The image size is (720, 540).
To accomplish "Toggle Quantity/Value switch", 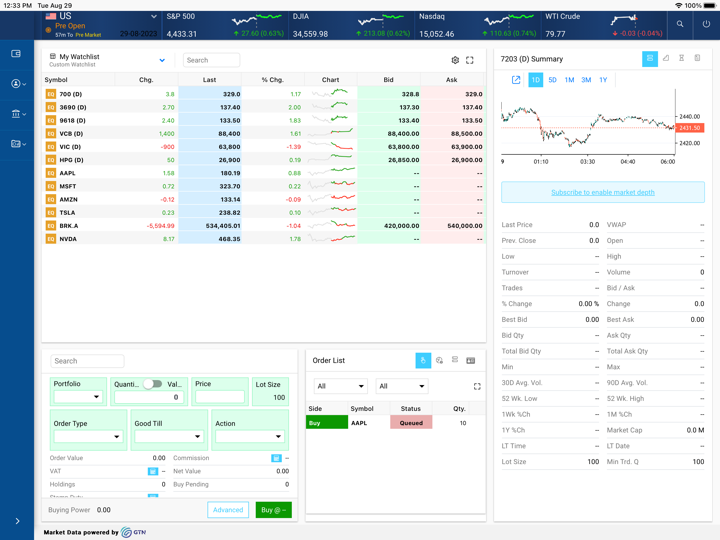I will click(152, 384).
